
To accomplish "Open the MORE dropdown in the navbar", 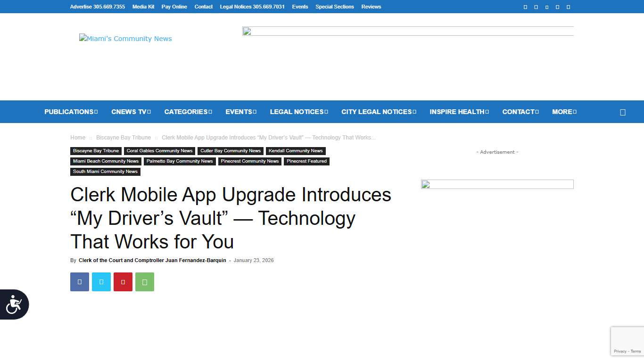I will [x=564, y=112].
